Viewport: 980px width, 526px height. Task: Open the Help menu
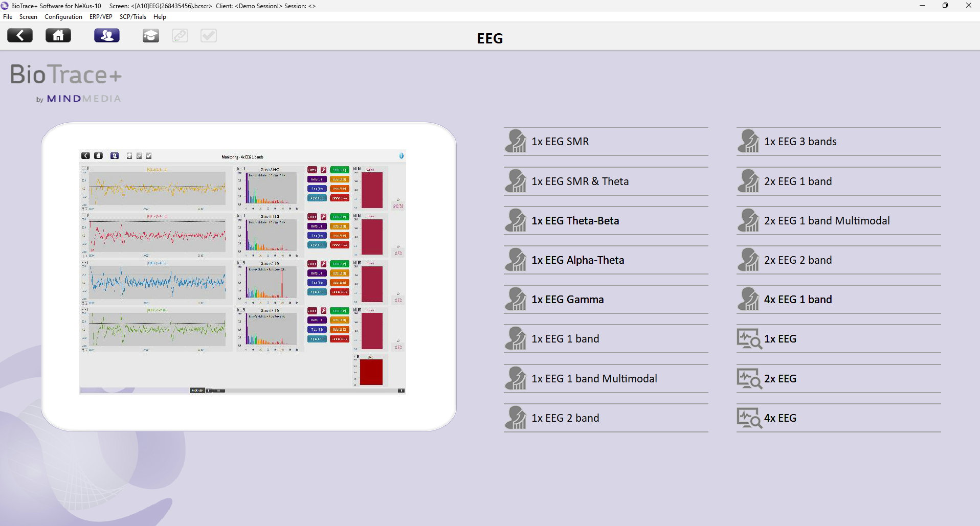coord(160,17)
